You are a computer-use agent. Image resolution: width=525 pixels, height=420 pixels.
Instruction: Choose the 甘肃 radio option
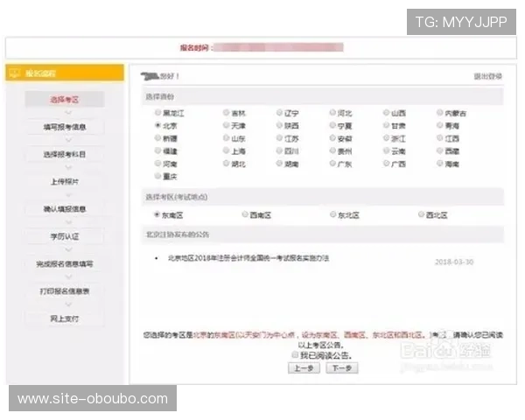[387, 125]
